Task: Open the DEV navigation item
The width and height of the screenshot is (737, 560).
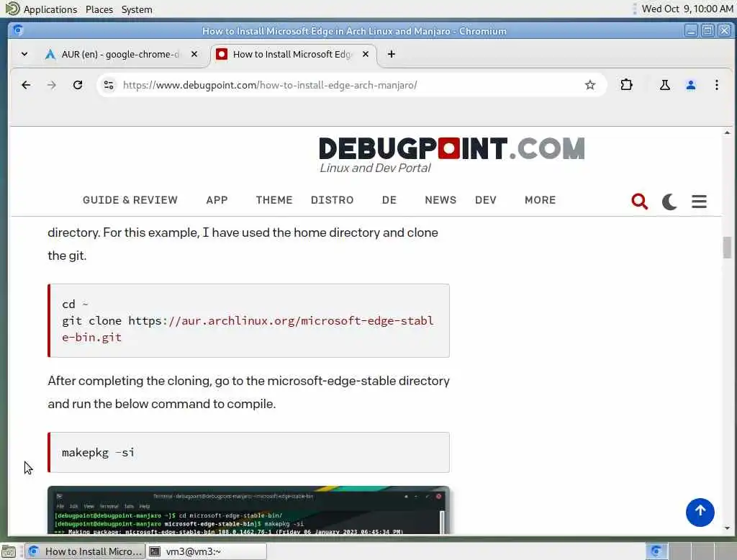Action: click(486, 200)
